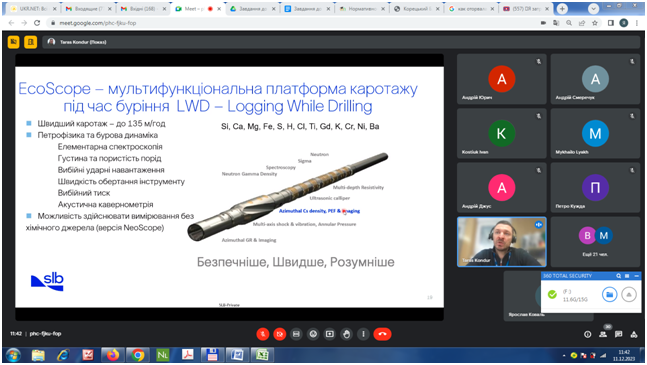
Task: Switch to the Google Drive Завдання tab
Action: point(253,9)
